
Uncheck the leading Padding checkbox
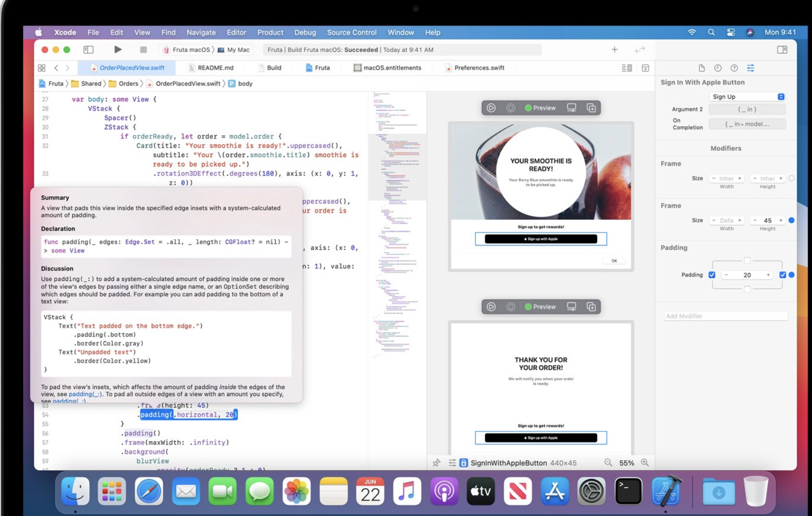click(712, 275)
